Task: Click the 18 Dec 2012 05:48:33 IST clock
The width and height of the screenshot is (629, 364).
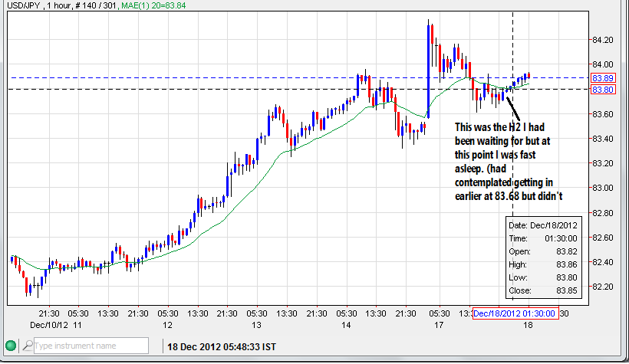Action: (222, 347)
